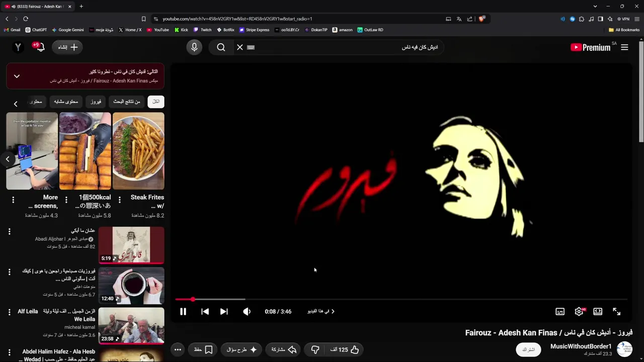Screen dimensions: 644x362
Task: Save the video with the bookmark button
Action: (x=203, y=349)
